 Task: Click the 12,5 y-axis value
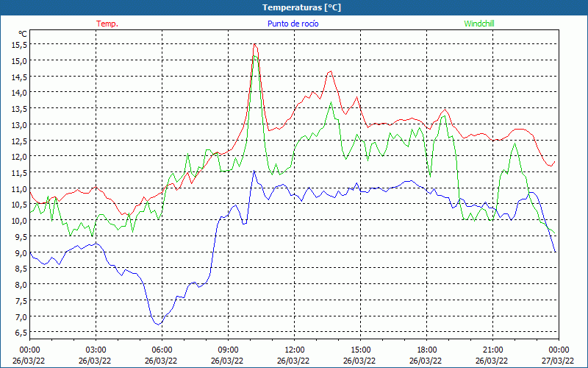(x=20, y=141)
